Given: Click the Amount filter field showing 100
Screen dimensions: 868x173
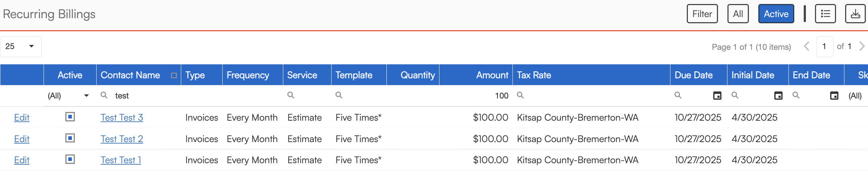Looking at the screenshot, I should coord(476,96).
